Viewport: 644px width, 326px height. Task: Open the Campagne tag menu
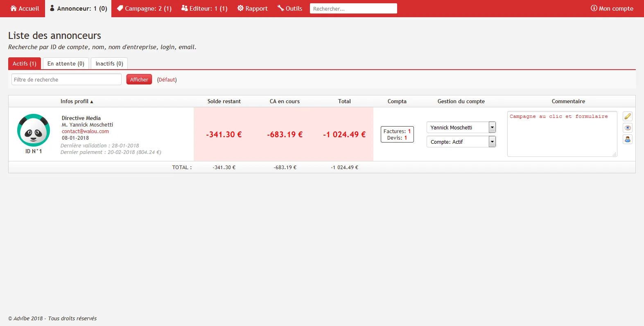point(144,9)
